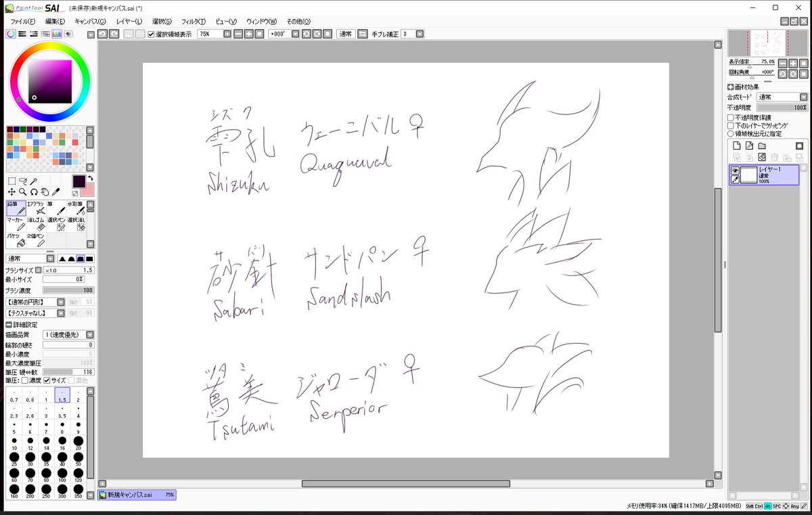Select brush size 350 preset

click(78, 491)
